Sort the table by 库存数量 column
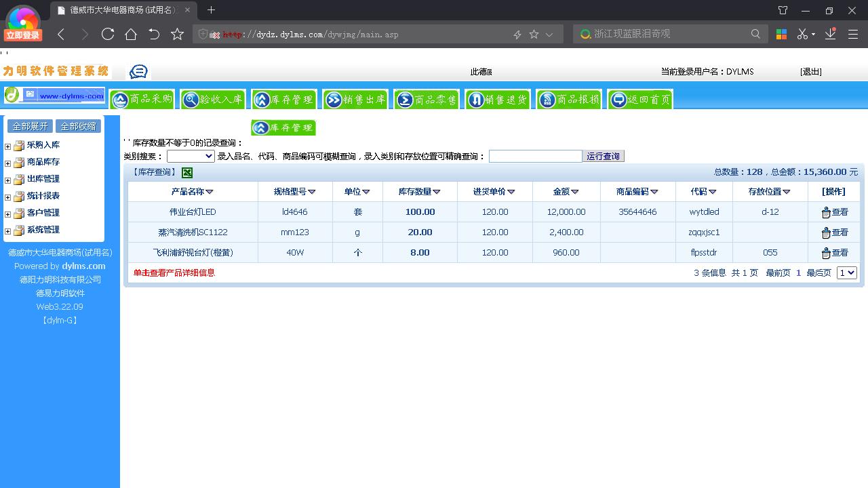 pyautogui.click(x=418, y=191)
